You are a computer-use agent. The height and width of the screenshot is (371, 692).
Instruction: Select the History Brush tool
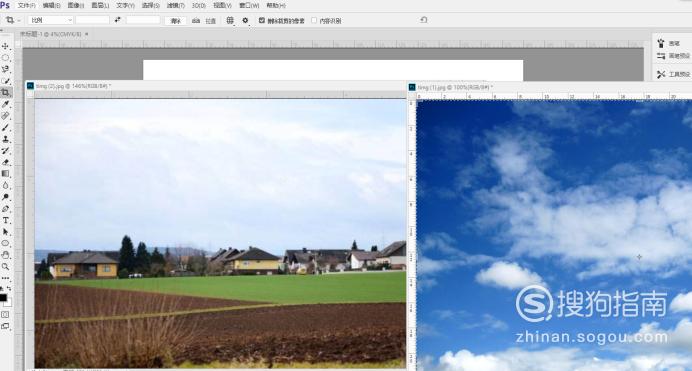(x=5, y=150)
